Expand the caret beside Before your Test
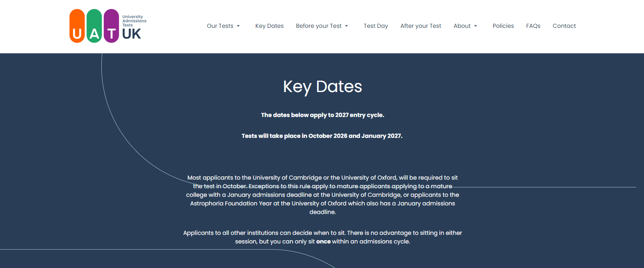The image size is (644, 268). (x=347, y=26)
